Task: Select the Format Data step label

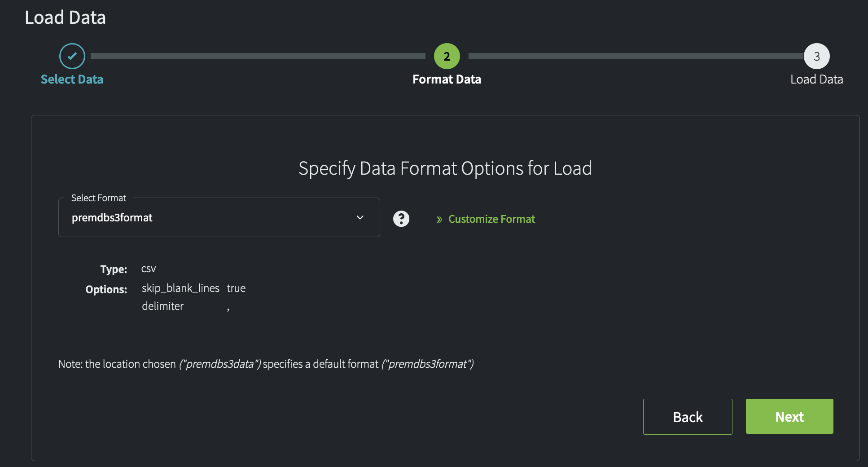Action: pyautogui.click(x=447, y=79)
